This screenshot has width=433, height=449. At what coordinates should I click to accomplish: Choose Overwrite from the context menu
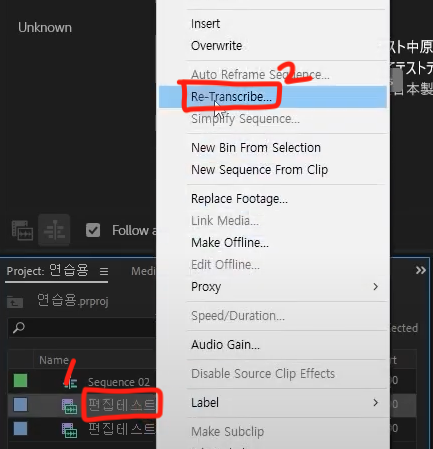click(216, 46)
